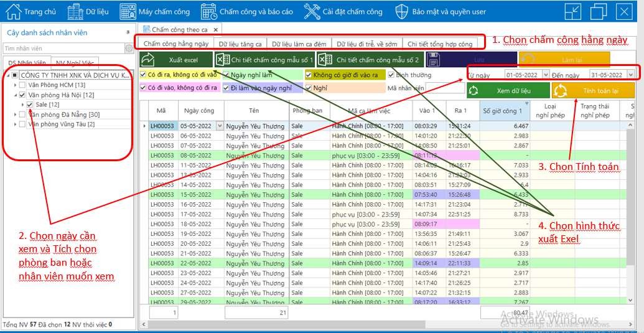Click the Excel icon for Chi tiết chấm công mẫu số 1
Image resolution: width=644 pixels, height=333 pixels.
click(x=222, y=60)
